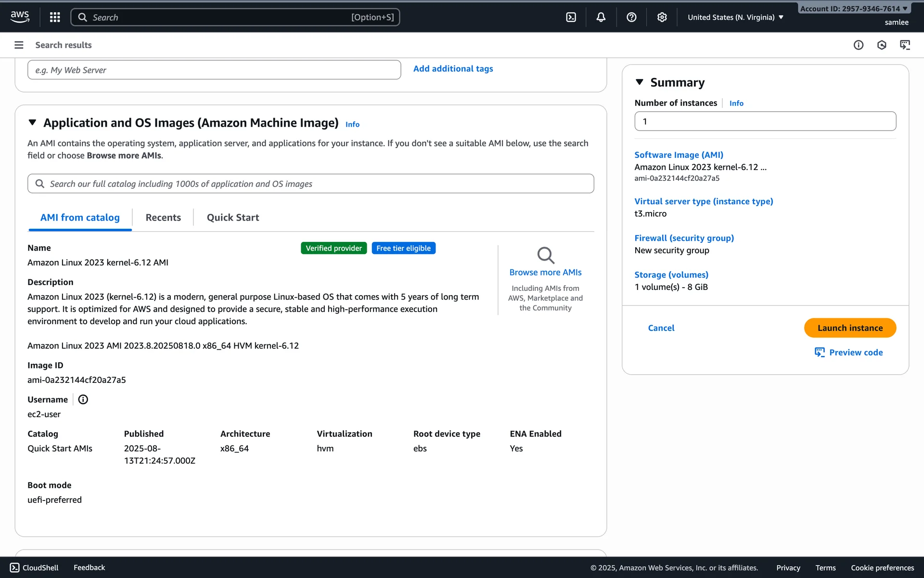The width and height of the screenshot is (924, 578).
Task: Open the United States (N. Virginia) region dropdown
Action: tap(735, 17)
